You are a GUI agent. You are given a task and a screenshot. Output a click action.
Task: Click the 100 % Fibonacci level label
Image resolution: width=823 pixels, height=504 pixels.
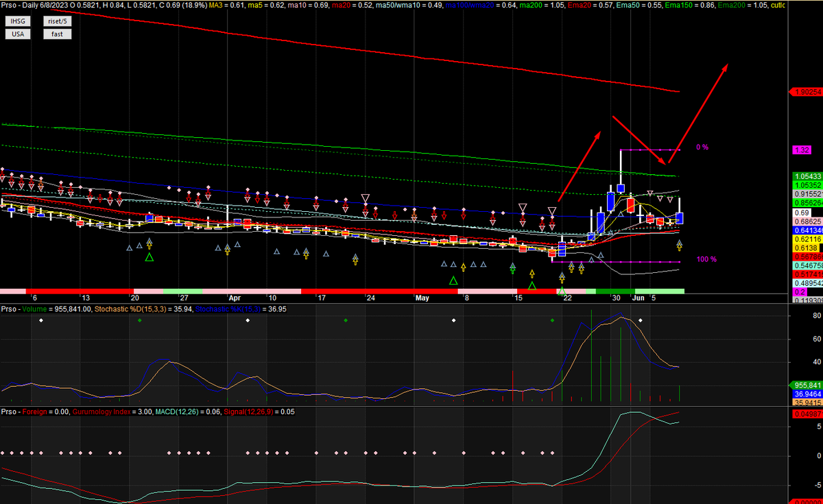coord(706,259)
